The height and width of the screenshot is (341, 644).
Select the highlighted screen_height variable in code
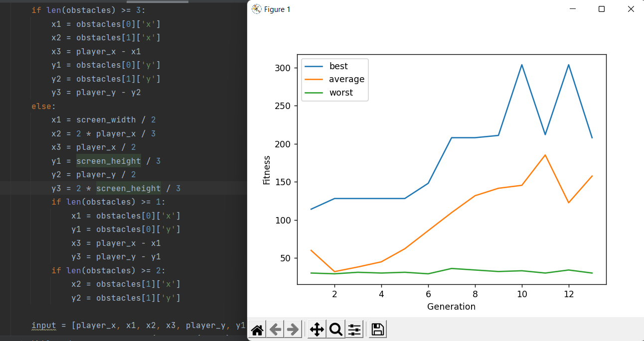(x=108, y=161)
